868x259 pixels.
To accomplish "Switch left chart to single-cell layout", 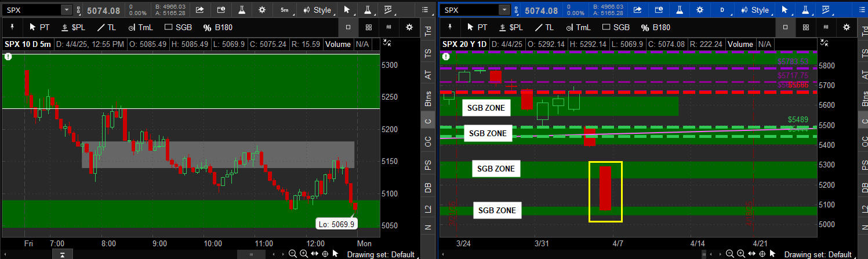I will coord(348,27).
